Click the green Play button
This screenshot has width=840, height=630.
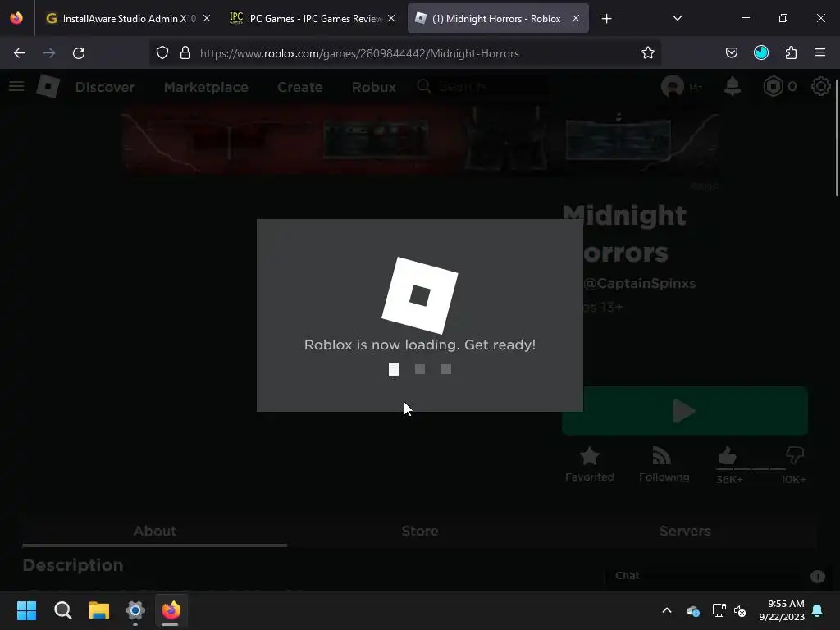click(x=685, y=411)
